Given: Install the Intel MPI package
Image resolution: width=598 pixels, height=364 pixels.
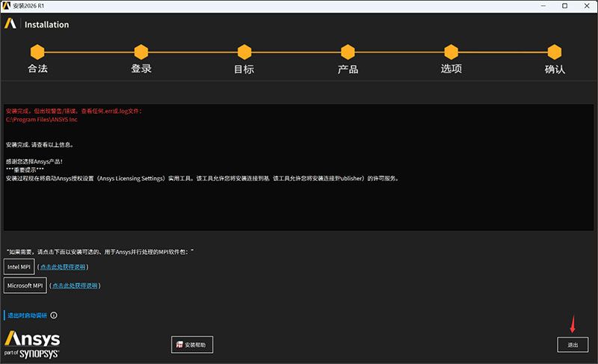Looking at the screenshot, I should [19, 267].
